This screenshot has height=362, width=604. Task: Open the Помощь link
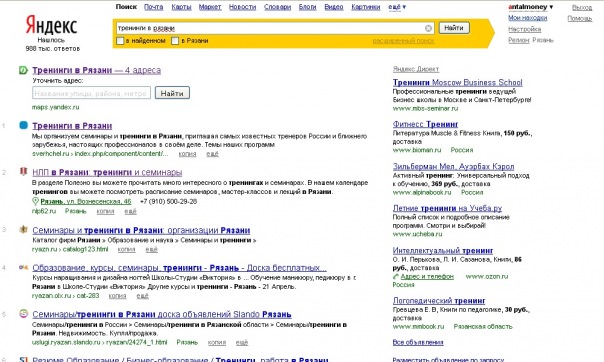pos(580,18)
